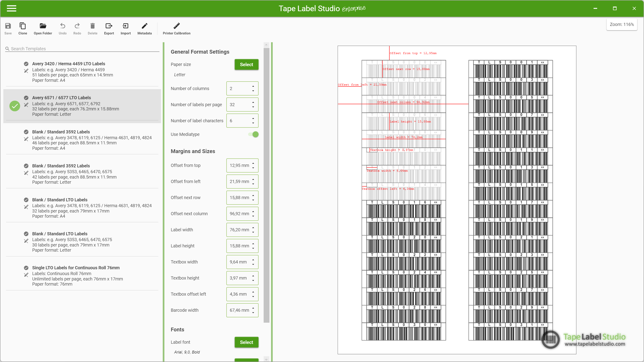Click the settings panel scrollbar thumb

tap(266, 185)
